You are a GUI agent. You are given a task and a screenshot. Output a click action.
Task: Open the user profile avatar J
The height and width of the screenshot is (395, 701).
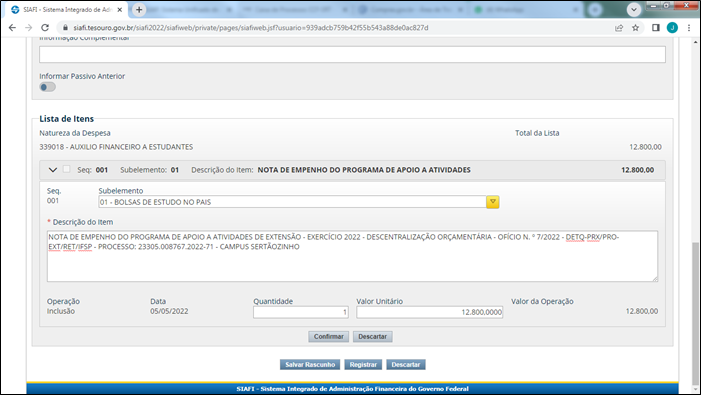click(672, 28)
